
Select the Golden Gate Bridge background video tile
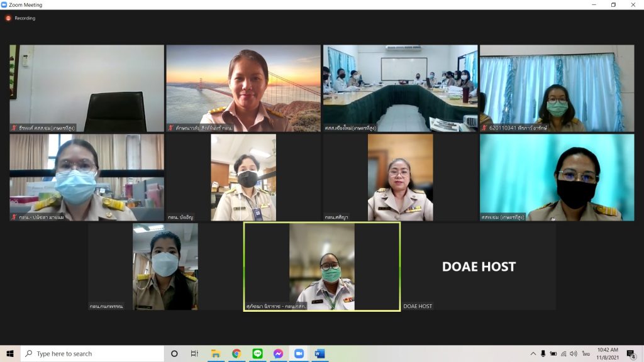243,88
